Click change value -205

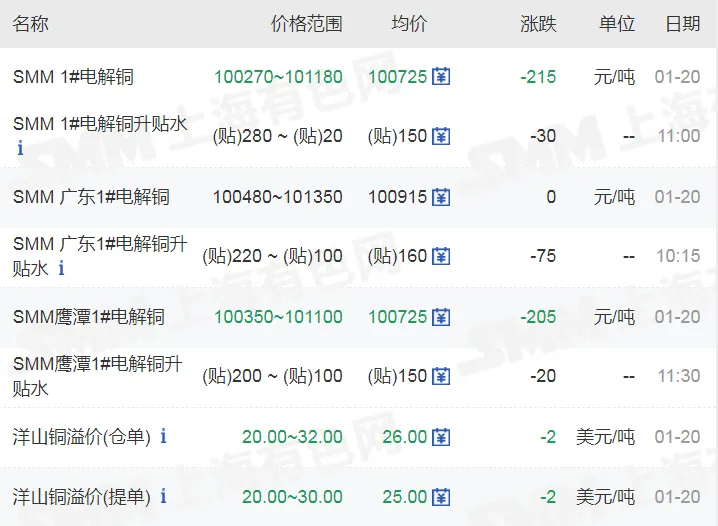click(538, 317)
